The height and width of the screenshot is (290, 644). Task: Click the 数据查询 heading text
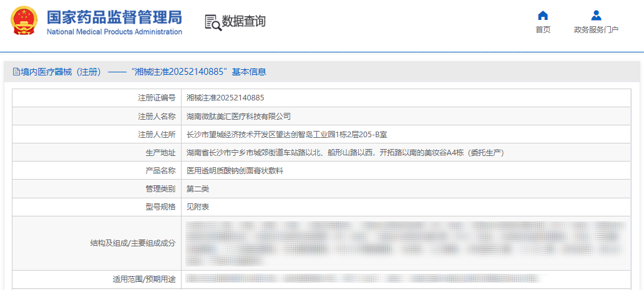click(244, 21)
